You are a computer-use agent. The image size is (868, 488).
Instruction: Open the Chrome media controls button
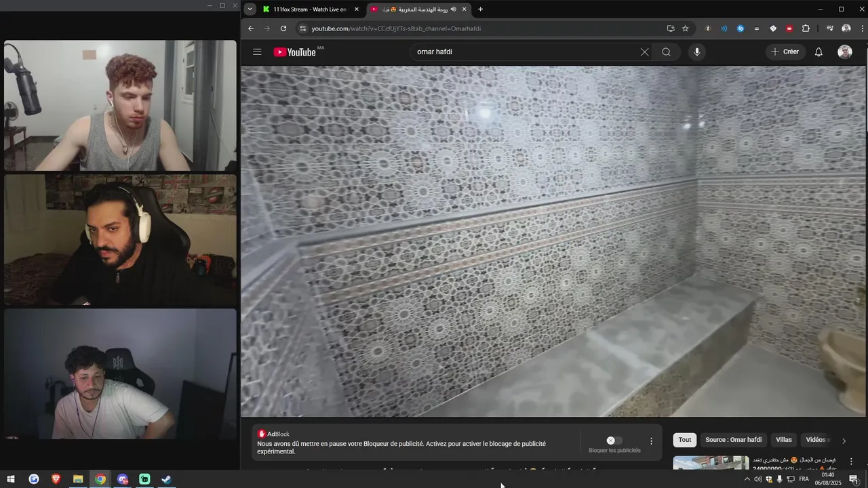pyautogui.click(x=830, y=28)
